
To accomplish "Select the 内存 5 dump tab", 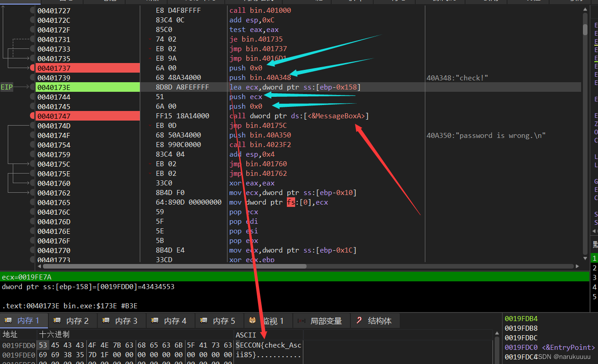I will (x=218, y=321).
